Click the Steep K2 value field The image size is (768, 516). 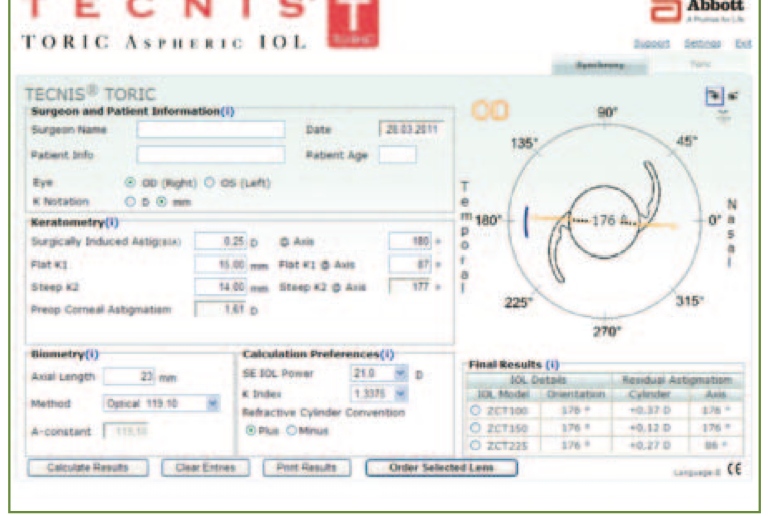point(220,286)
